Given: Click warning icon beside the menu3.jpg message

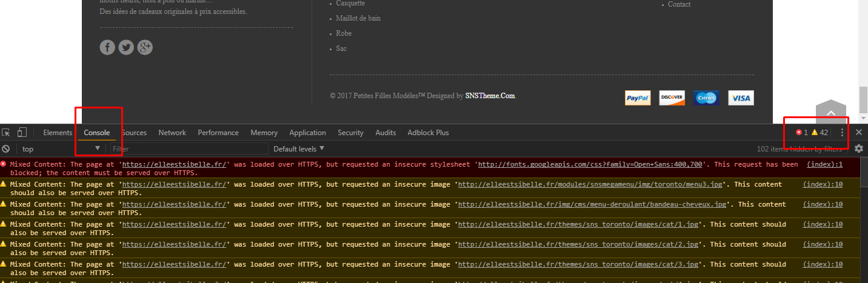Looking at the screenshot, I should (4, 184).
